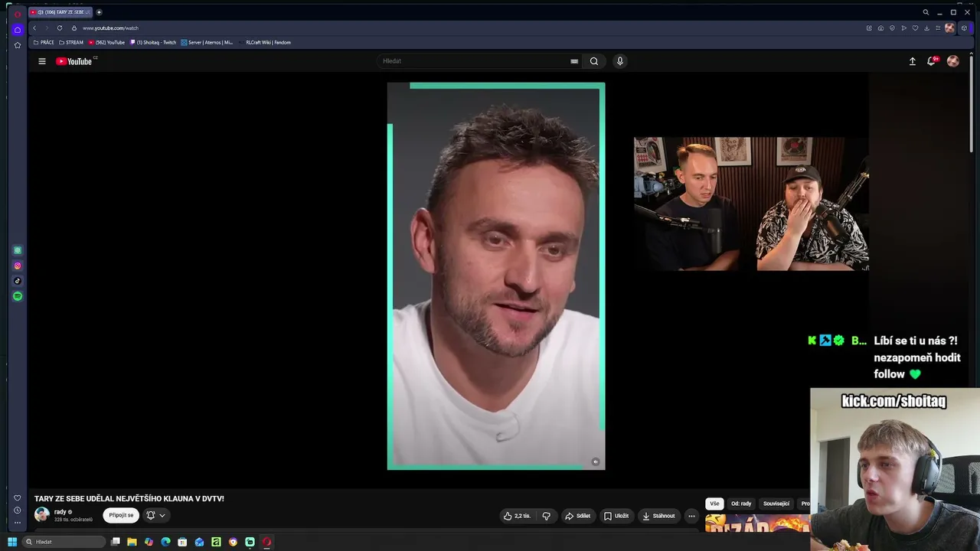The width and height of the screenshot is (980, 551).
Task: Open the PRÁCE bookmarks folder
Action: tap(44, 43)
